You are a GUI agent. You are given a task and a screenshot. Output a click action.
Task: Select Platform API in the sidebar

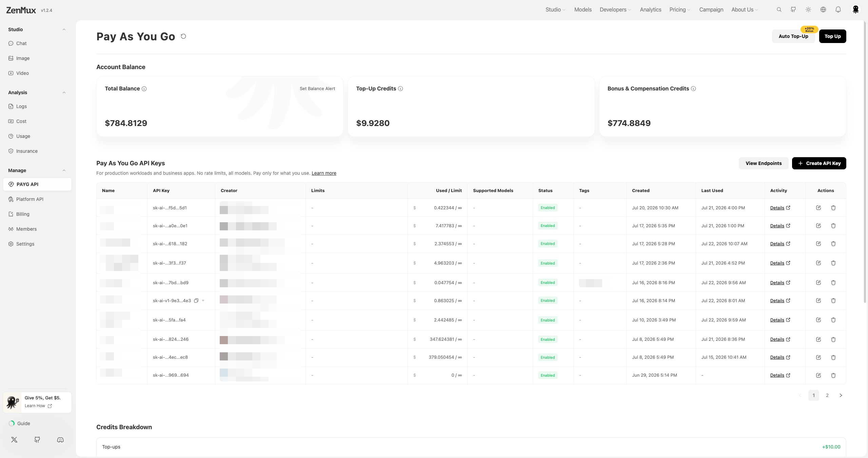point(37,199)
